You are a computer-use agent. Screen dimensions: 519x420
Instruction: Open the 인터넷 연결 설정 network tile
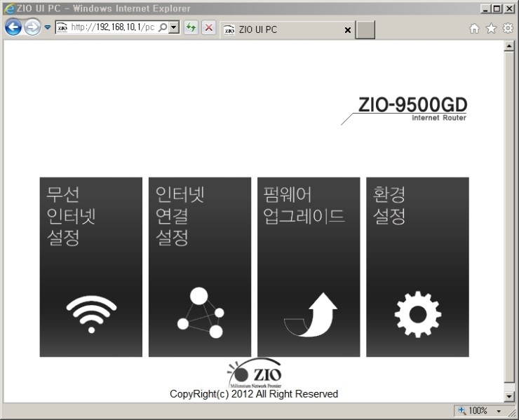199,266
